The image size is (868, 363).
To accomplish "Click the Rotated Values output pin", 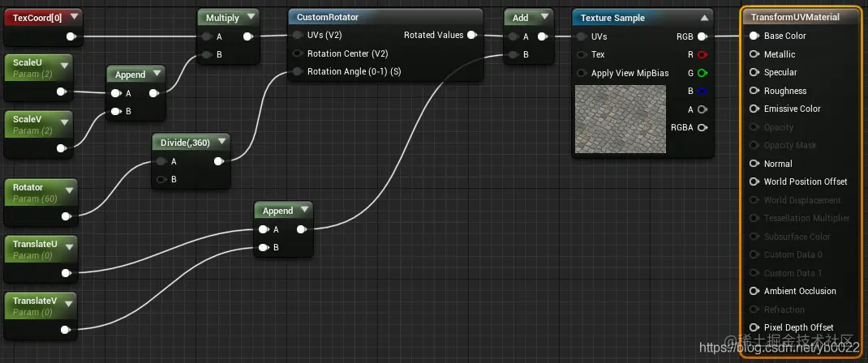I will click(x=471, y=35).
